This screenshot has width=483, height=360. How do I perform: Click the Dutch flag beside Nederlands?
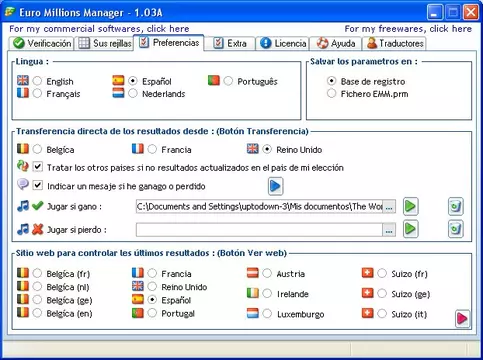click(x=118, y=93)
